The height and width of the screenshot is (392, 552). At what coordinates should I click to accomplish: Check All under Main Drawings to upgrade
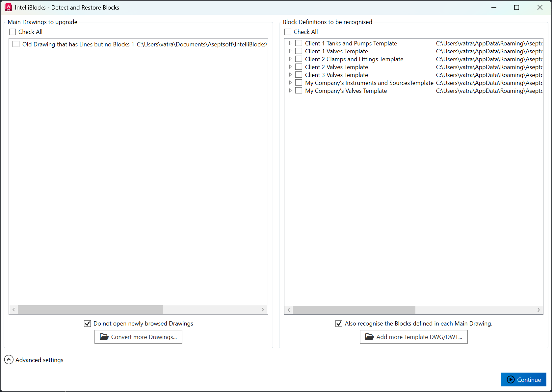tap(13, 32)
